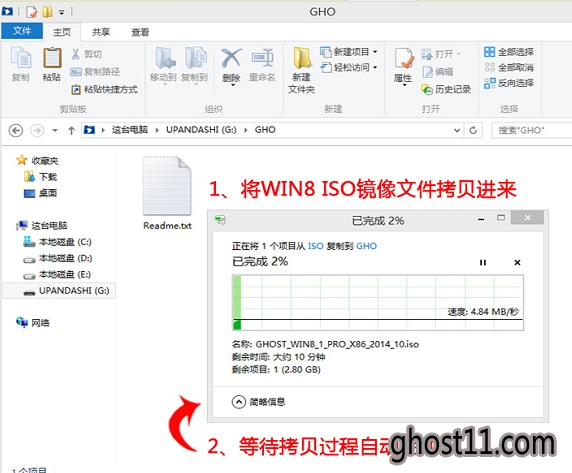
Task: Open the Properties dropdown arrow
Action: [404, 85]
